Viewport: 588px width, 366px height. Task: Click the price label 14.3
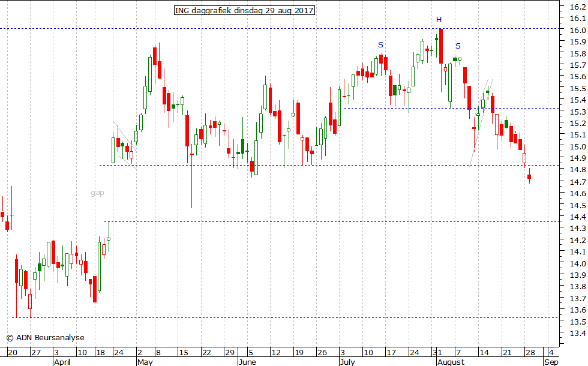pyautogui.click(x=578, y=228)
